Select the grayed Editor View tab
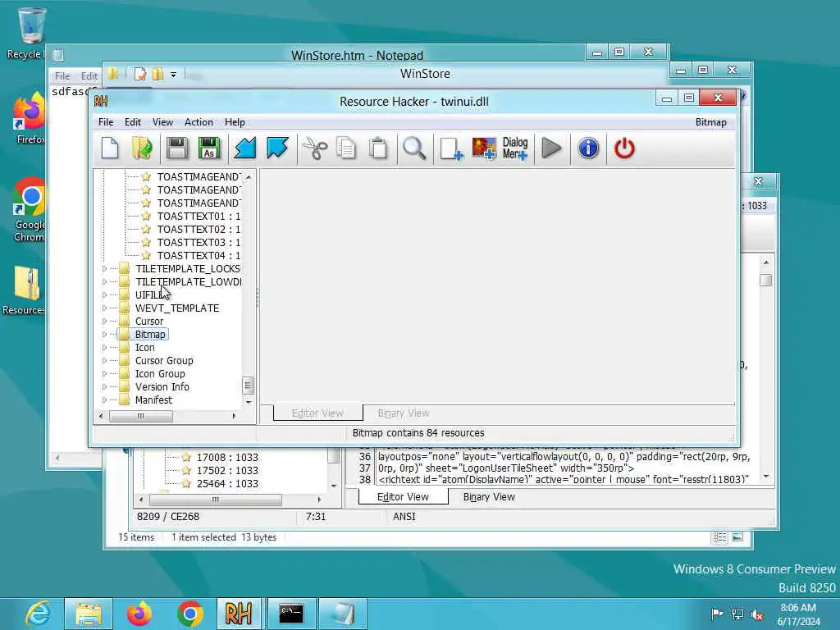The height and width of the screenshot is (630, 840). point(317,413)
